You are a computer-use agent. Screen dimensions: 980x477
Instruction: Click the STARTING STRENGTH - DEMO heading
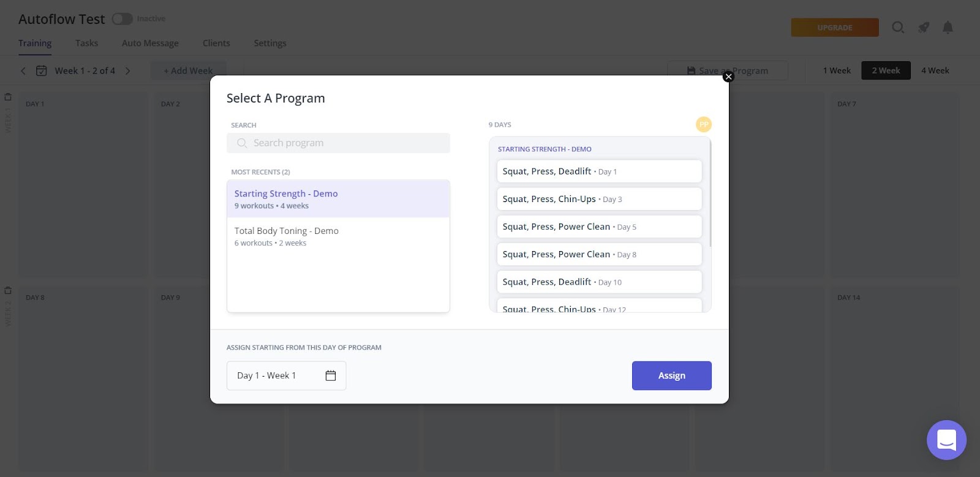click(x=545, y=149)
